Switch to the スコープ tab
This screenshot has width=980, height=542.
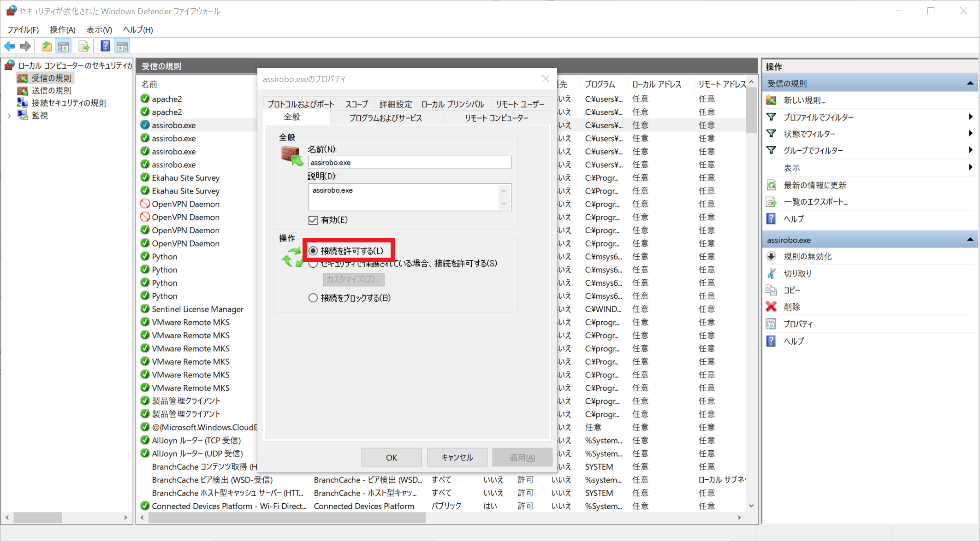(x=356, y=104)
